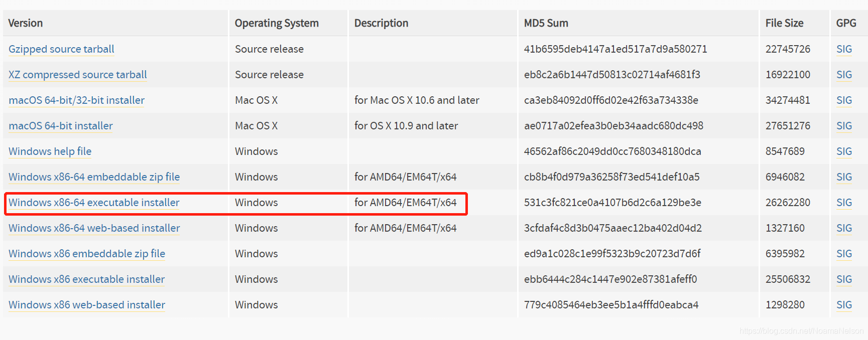Image resolution: width=868 pixels, height=340 pixels.
Task: Select file size 34274481
Action: tap(788, 100)
